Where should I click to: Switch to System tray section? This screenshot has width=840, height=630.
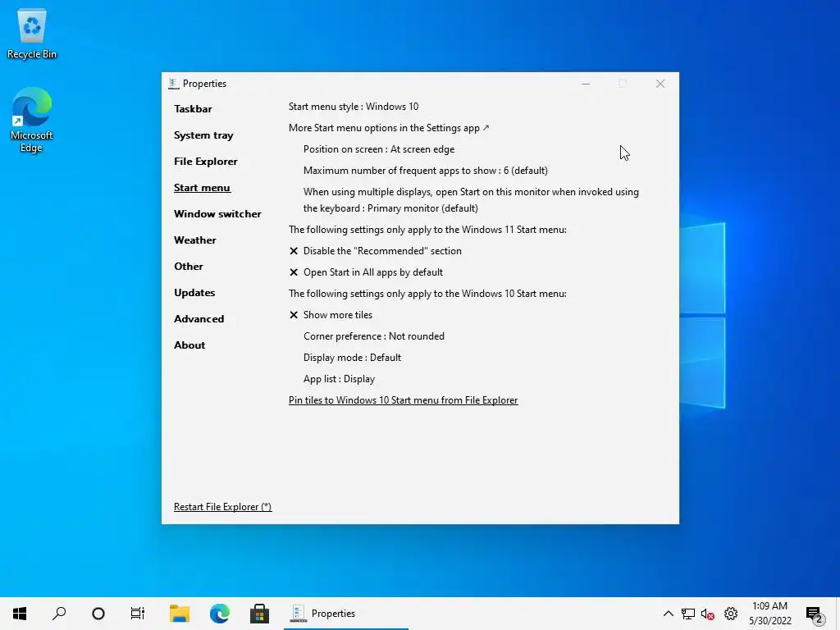pyautogui.click(x=203, y=135)
